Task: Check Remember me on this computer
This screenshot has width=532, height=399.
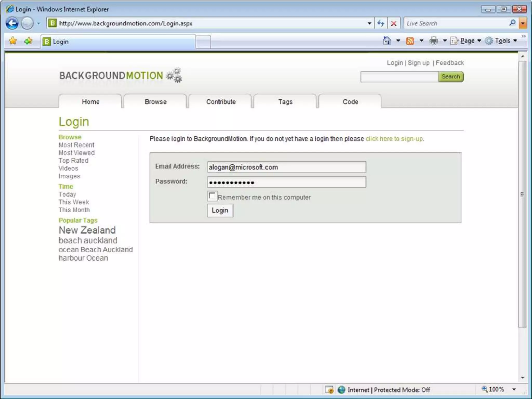Action: [x=212, y=196]
